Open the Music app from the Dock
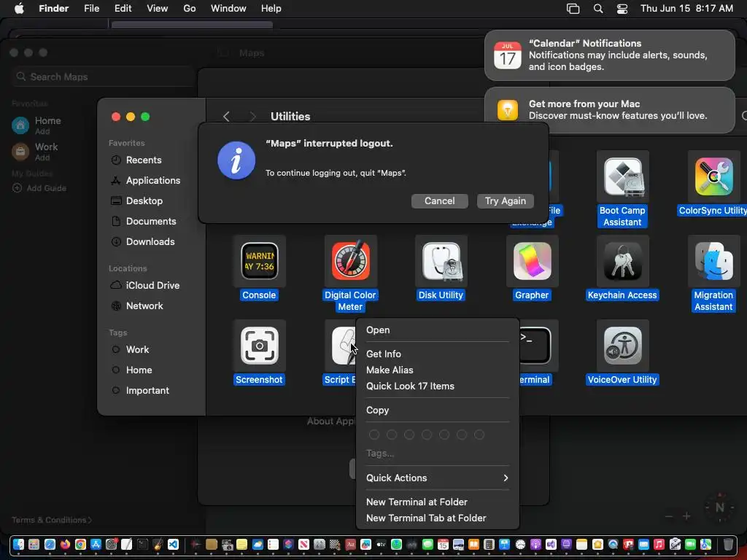The height and width of the screenshot is (560, 747). tap(659, 544)
